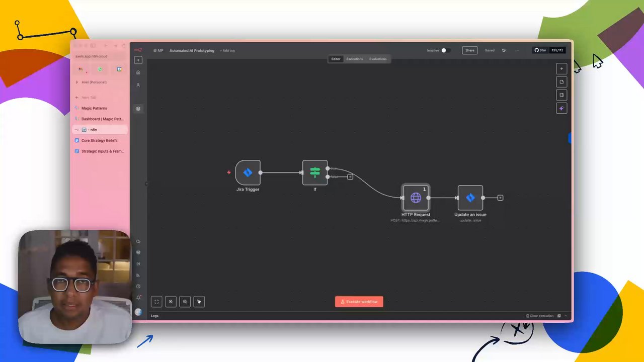This screenshot has width=644, height=362.
Task: Open the insights chart icon in the sidebar
Action: pos(138,275)
